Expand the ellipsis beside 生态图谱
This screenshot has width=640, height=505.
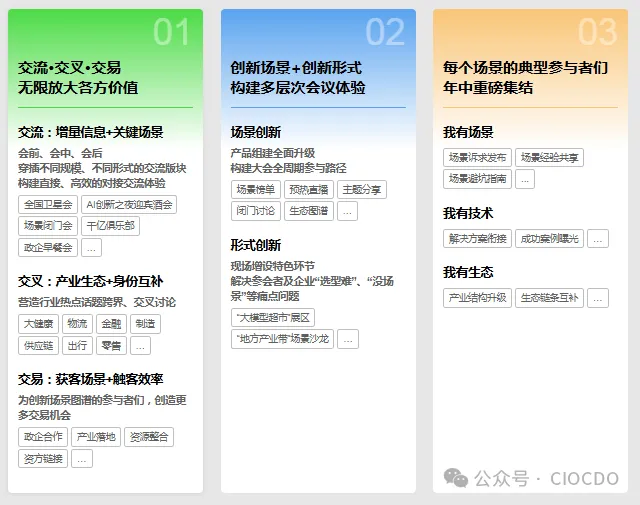347,211
